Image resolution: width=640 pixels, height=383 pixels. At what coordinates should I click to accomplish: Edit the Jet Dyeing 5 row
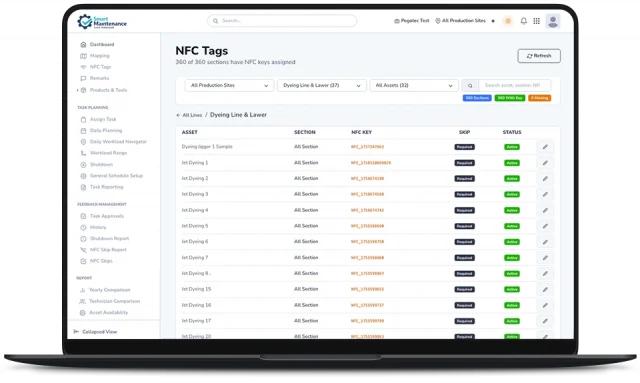[x=545, y=226]
